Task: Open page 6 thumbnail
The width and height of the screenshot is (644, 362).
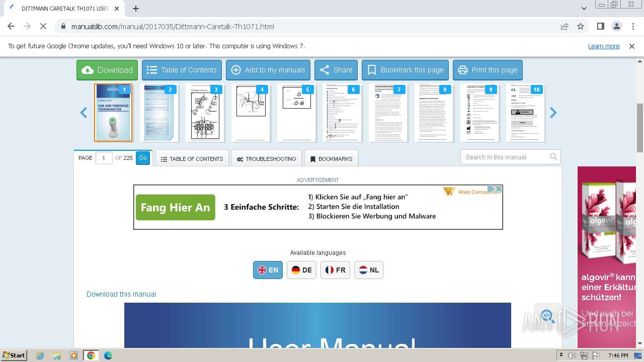Action: point(342,113)
